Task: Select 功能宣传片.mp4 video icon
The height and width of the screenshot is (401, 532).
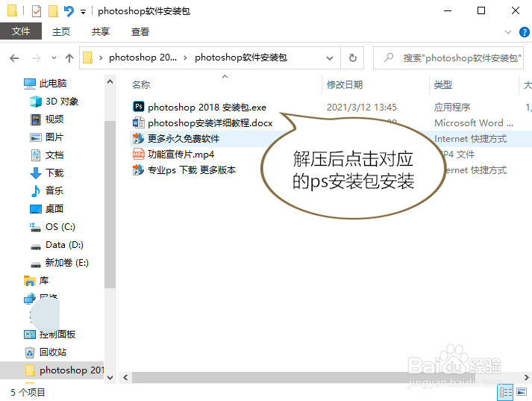Action: 138,154
